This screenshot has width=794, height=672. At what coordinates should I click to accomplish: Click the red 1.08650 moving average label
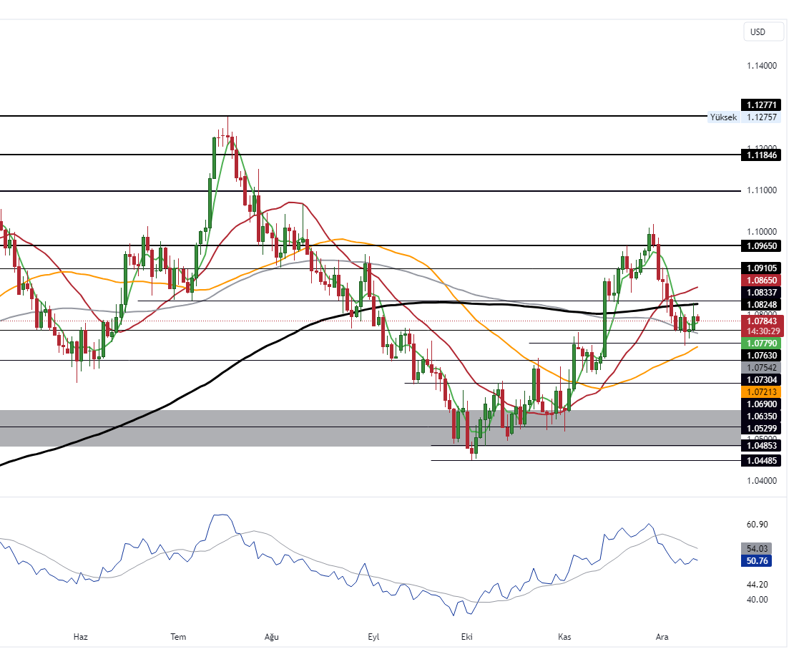[x=763, y=281]
